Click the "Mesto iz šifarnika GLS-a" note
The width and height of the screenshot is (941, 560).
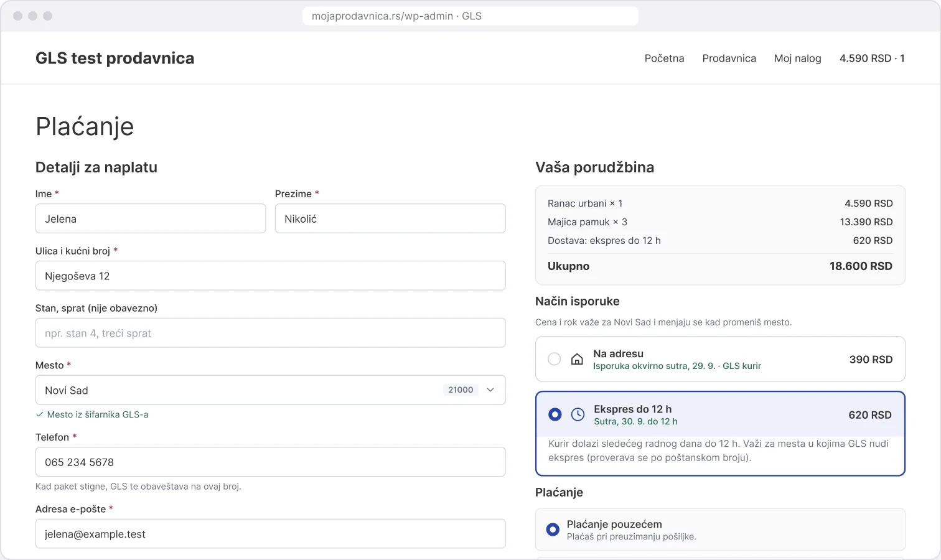click(x=98, y=414)
